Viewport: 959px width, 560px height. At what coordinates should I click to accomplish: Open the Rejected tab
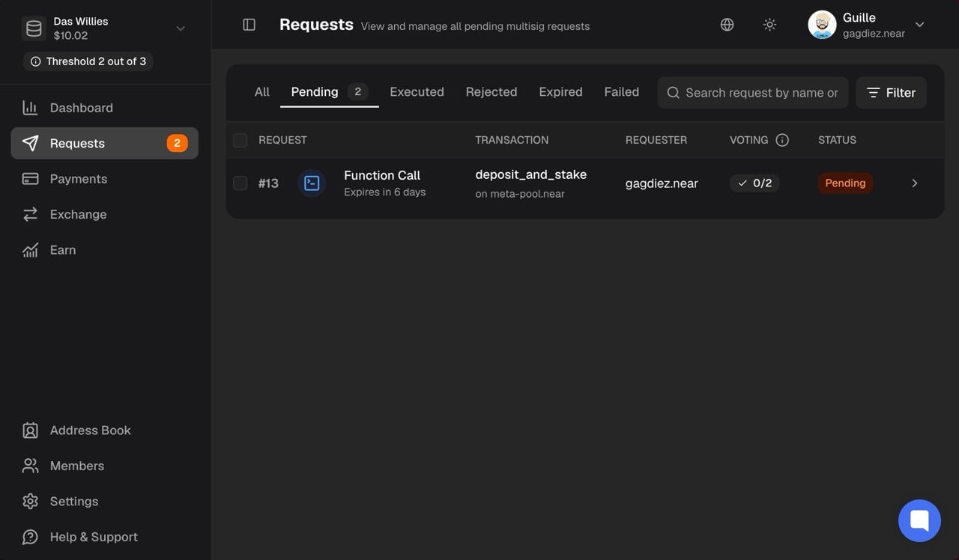coord(491,92)
